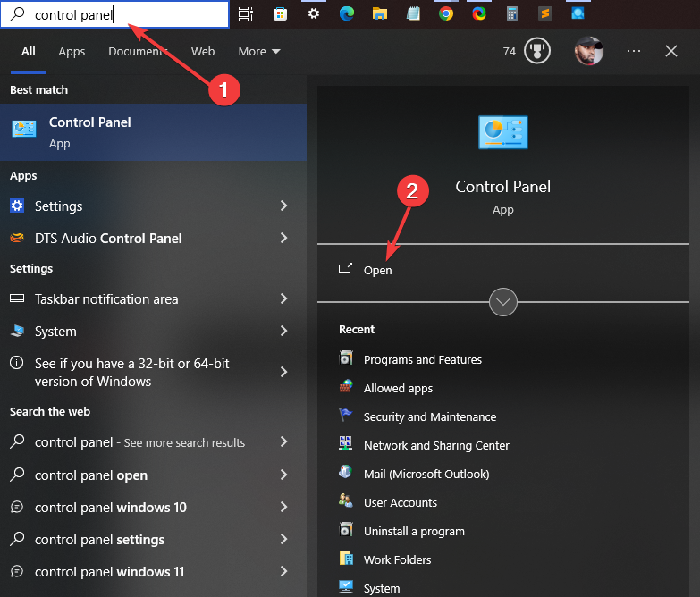Screen dimensions: 700x597
Task: Open the three-dot options menu
Action: pos(634,51)
